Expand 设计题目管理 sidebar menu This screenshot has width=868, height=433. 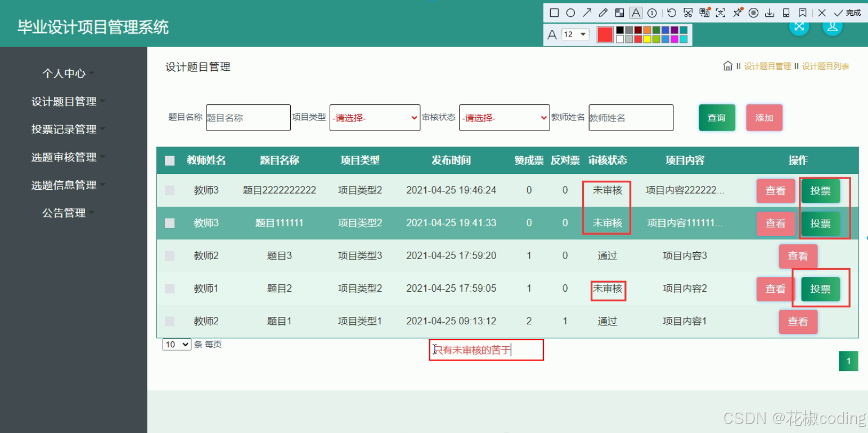click(x=68, y=101)
